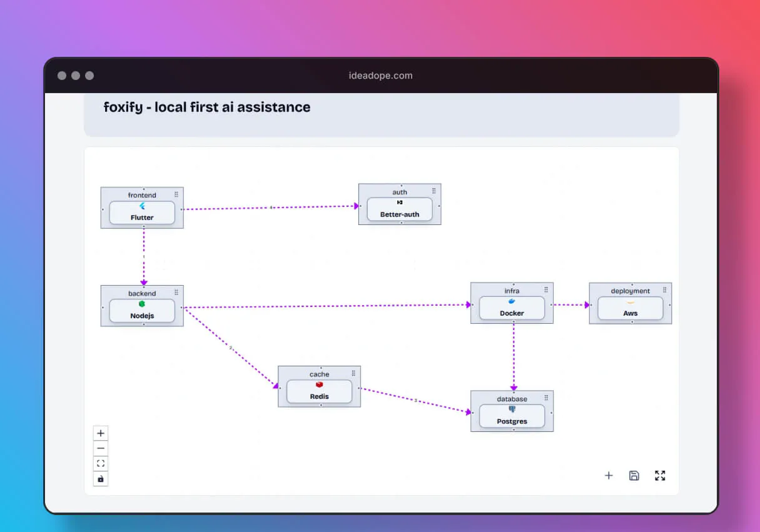Image resolution: width=760 pixels, height=532 pixels.
Task: Click the infra node title
Action: point(512,291)
